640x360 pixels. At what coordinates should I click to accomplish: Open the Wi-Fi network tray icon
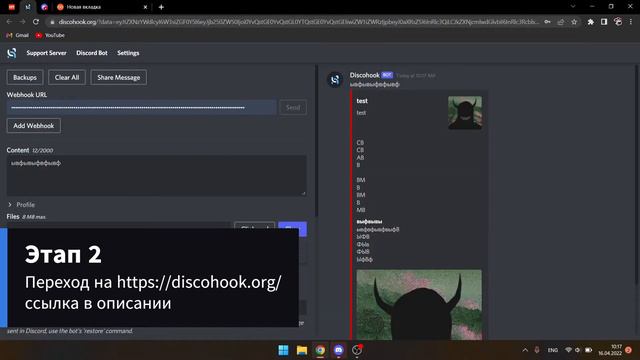(x=568, y=350)
